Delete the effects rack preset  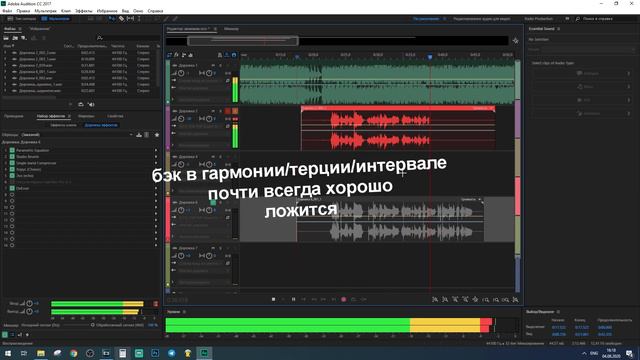(147, 135)
